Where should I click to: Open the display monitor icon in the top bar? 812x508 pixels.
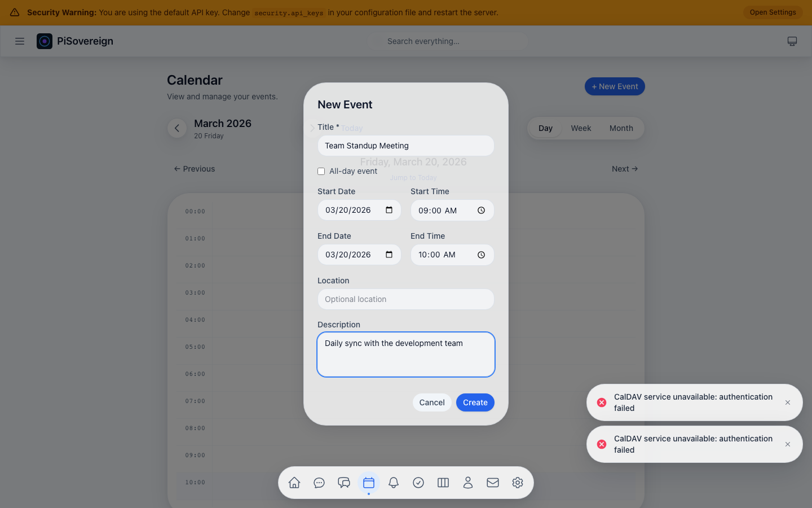point(792,41)
